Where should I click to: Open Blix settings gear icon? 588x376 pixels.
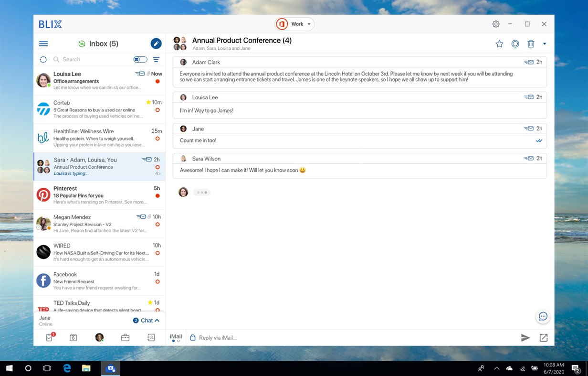pyautogui.click(x=496, y=24)
